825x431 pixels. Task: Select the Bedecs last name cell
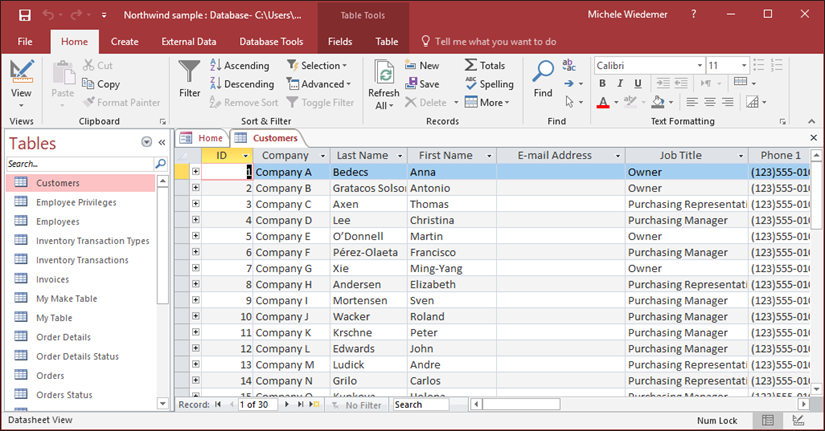point(369,172)
